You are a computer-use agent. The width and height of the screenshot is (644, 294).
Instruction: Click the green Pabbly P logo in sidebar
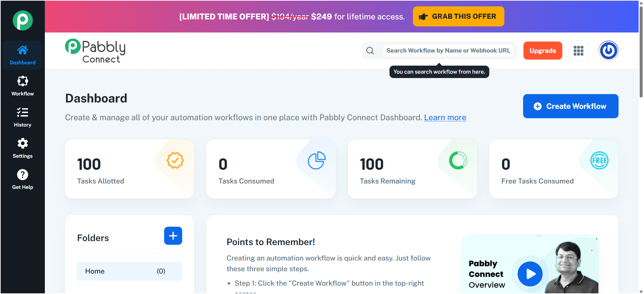click(23, 20)
